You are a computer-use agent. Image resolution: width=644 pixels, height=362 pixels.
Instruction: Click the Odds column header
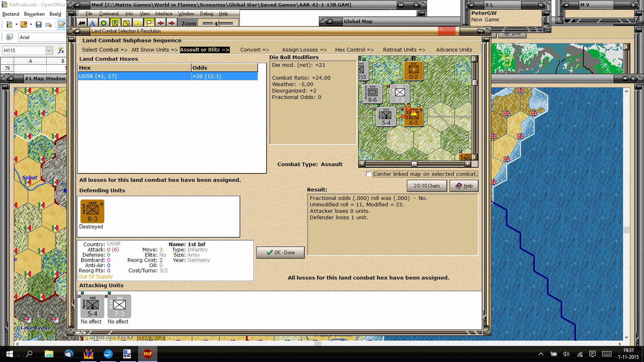[x=225, y=68]
